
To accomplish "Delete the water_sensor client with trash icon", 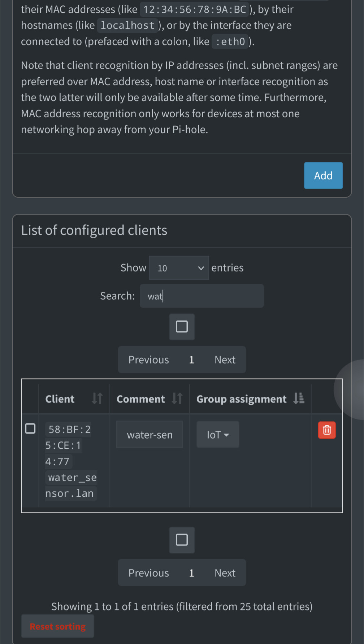I will pyautogui.click(x=327, y=430).
